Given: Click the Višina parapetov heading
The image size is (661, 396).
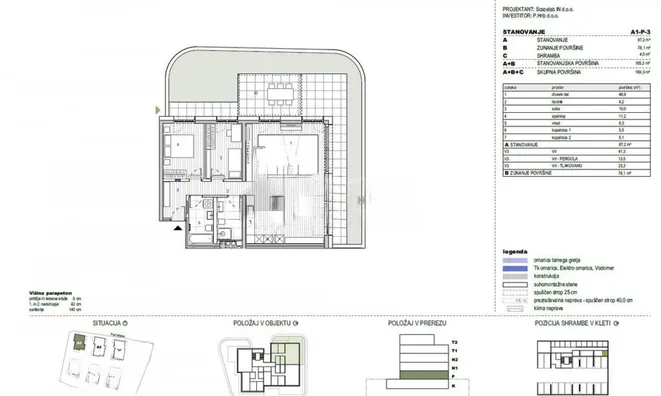Looking at the screenshot, I should [x=51, y=293].
